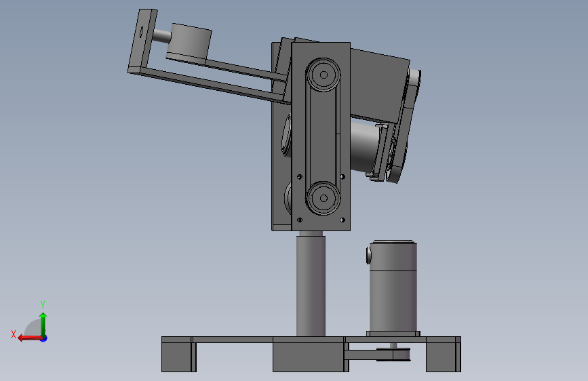Select the small pulley under the motor
Image resolution: width=588 pixels, height=381 pixels.
coord(393,355)
